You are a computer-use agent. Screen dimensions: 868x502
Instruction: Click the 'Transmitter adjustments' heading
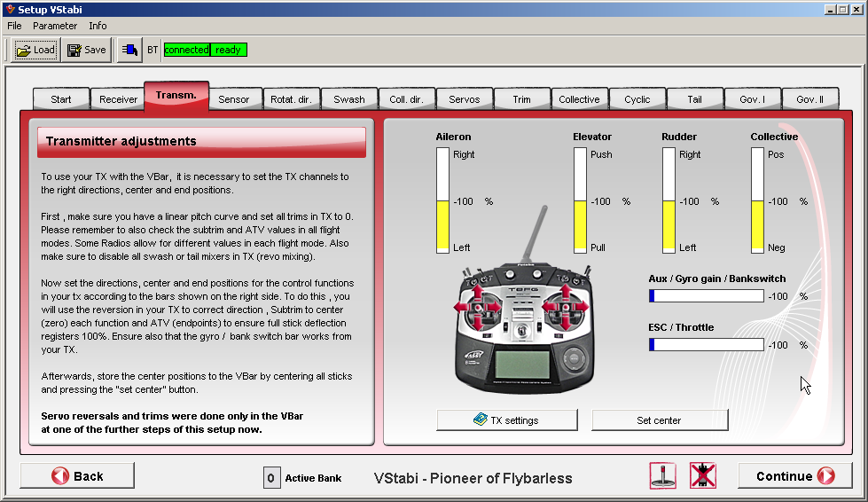121,141
